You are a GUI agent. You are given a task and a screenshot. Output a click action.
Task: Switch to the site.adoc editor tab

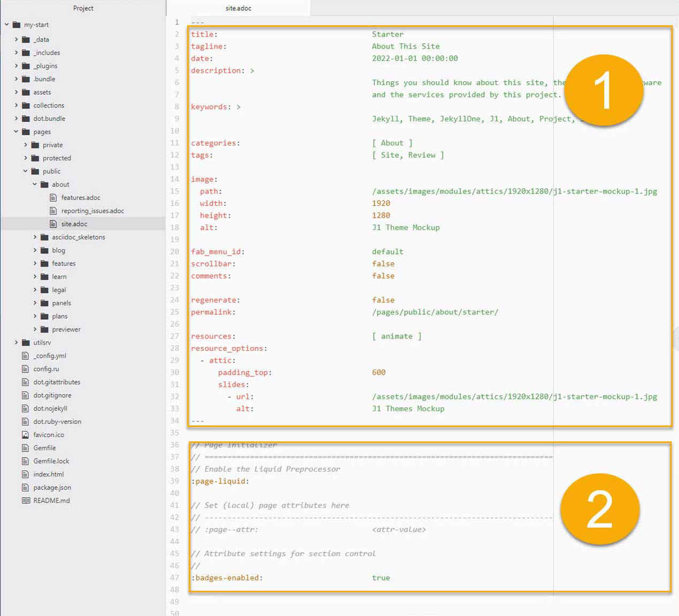[238, 8]
